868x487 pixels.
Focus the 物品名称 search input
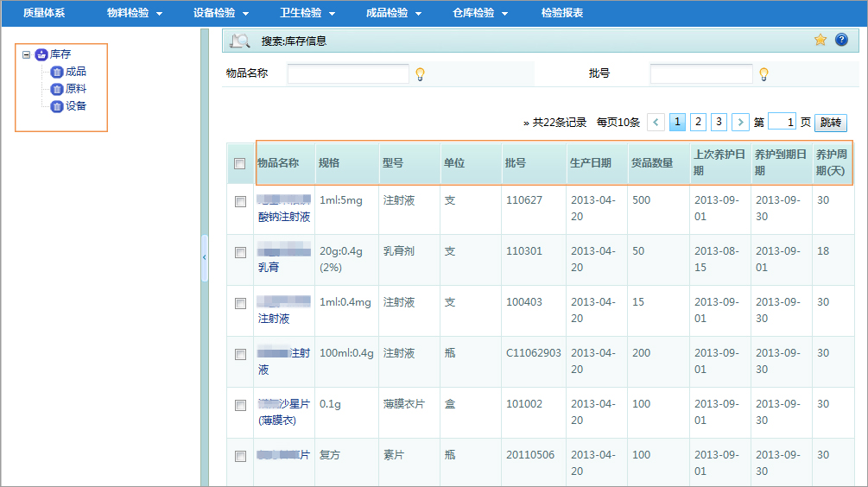[348, 73]
